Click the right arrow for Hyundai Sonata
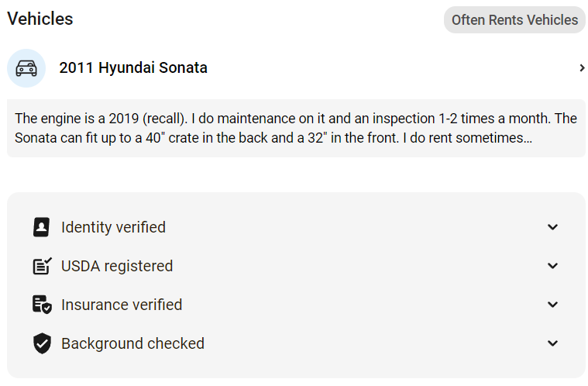The image size is (588, 386). coord(582,68)
